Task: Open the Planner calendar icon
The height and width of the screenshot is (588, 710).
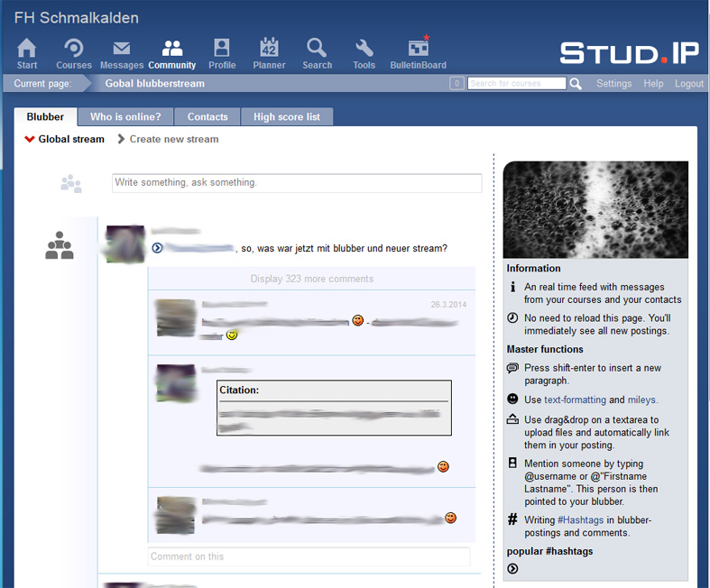Action: 269,48
